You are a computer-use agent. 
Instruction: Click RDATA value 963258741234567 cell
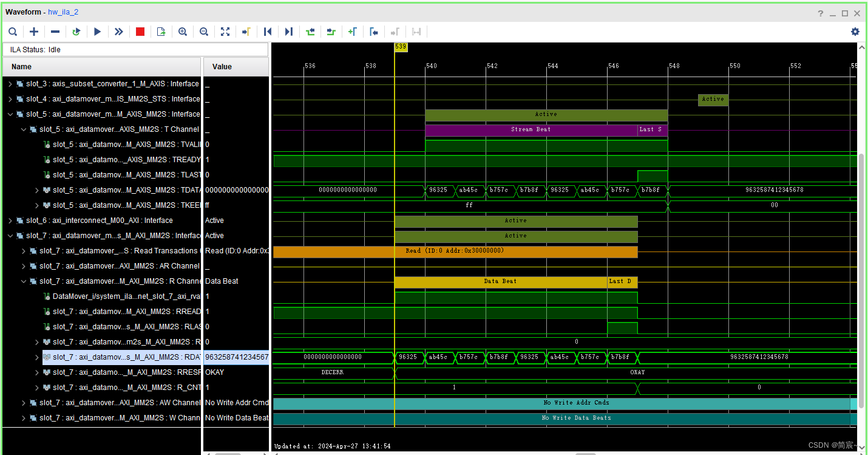coord(236,357)
